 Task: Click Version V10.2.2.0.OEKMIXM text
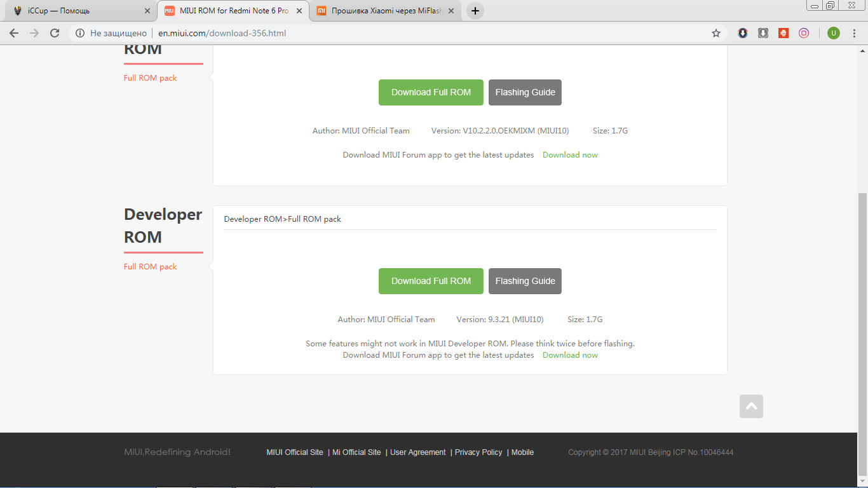pos(500,131)
